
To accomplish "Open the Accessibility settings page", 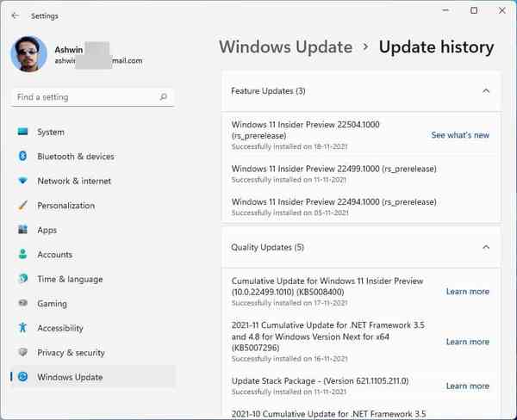I will pos(60,328).
